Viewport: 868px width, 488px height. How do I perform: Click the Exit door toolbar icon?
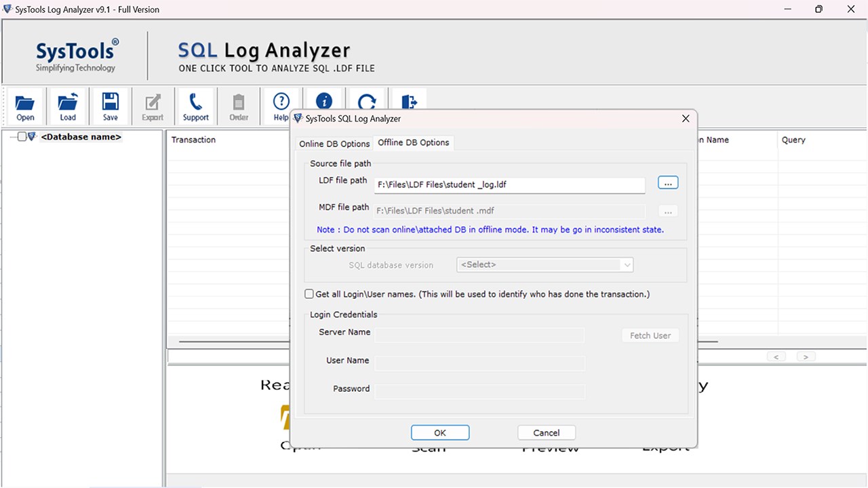[x=409, y=101]
